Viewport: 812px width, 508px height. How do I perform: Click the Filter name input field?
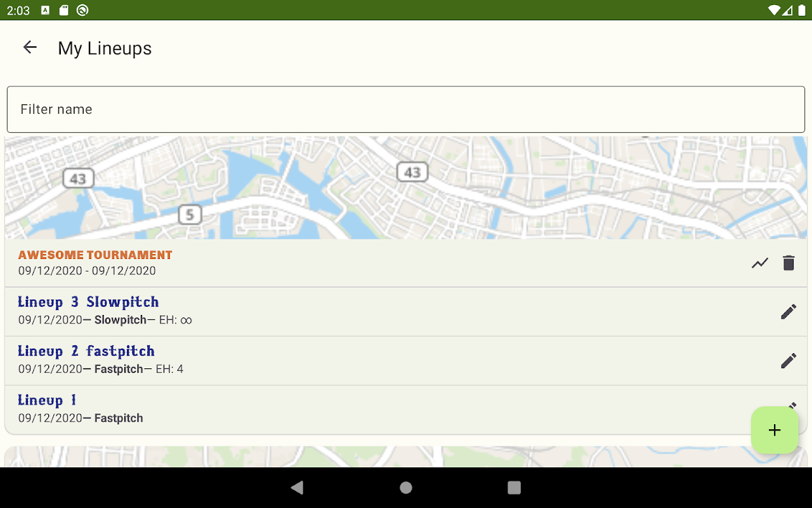pos(406,109)
